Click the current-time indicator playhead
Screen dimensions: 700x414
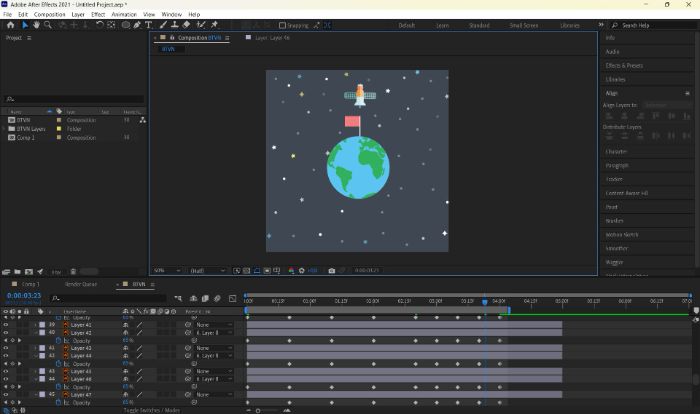pyautogui.click(x=485, y=302)
